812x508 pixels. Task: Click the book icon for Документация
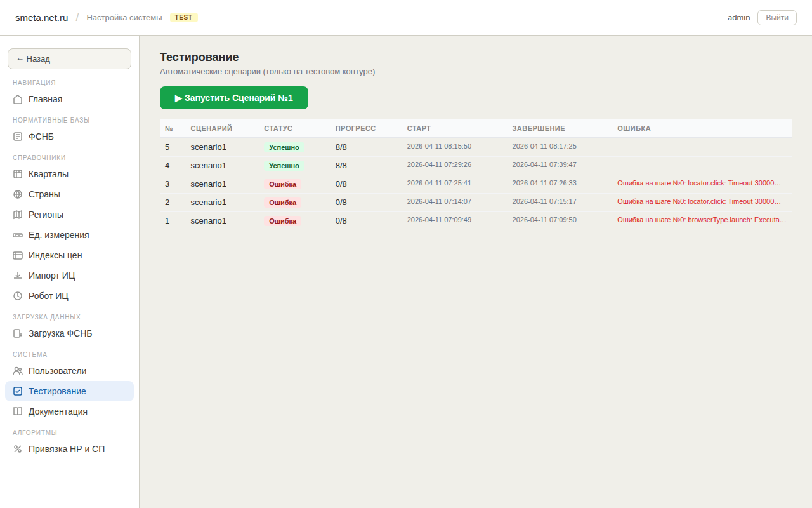(18, 411)
